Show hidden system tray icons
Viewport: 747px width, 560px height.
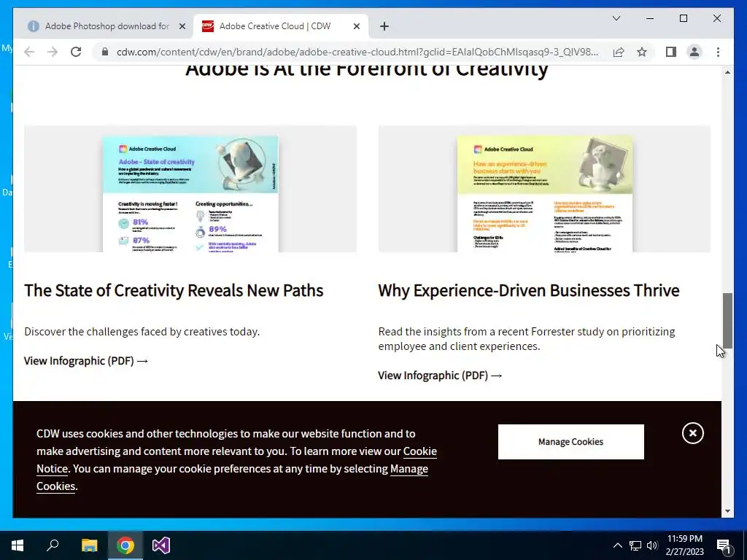617,545
